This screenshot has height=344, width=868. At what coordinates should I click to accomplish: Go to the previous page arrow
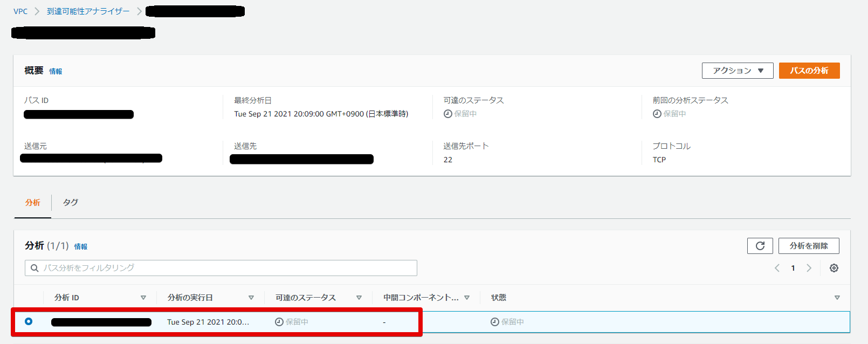point(777,268)
